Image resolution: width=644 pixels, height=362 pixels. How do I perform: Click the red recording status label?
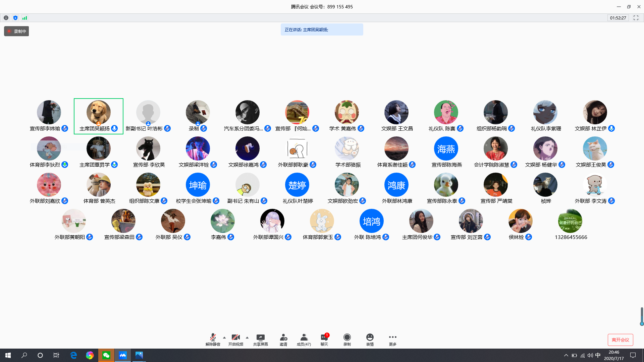click(x=16, y=31)
